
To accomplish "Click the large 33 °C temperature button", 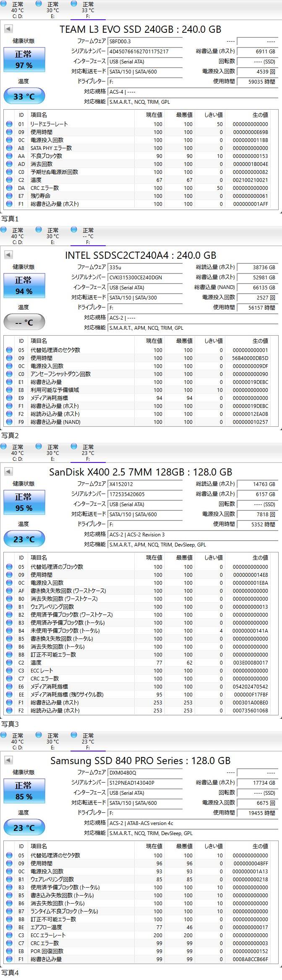I will 24,96.
